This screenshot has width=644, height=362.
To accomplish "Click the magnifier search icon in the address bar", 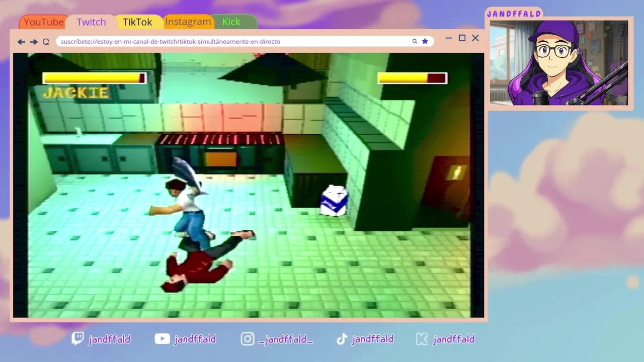I will click(x=415, y=41).
